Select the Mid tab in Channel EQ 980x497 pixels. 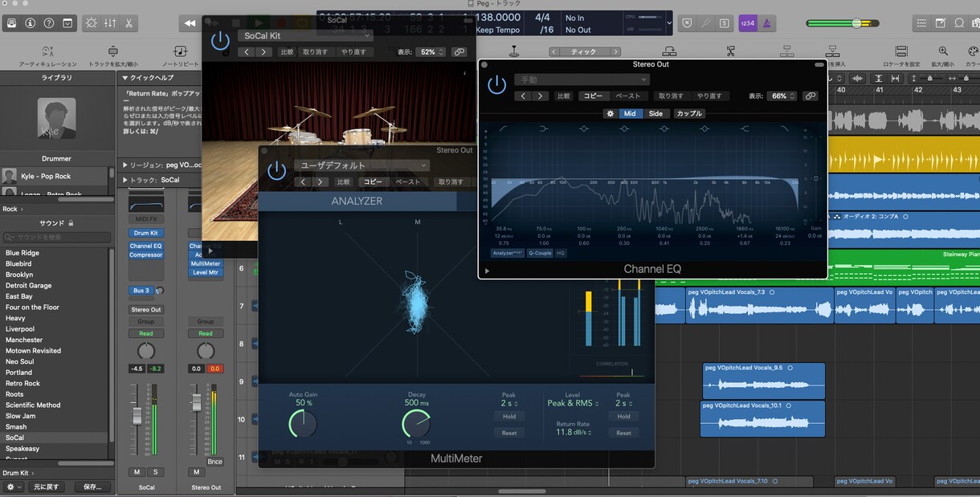click(x=630, y=113)
